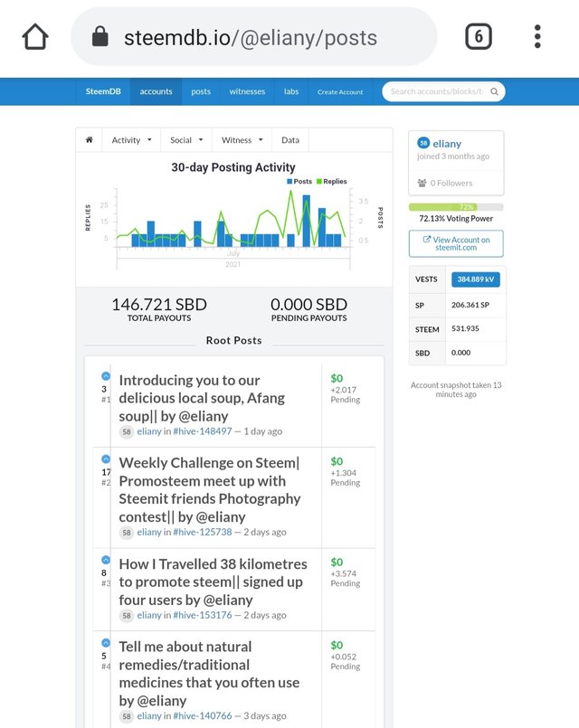Expand the Activity dropdown

[x=131, y=140]
